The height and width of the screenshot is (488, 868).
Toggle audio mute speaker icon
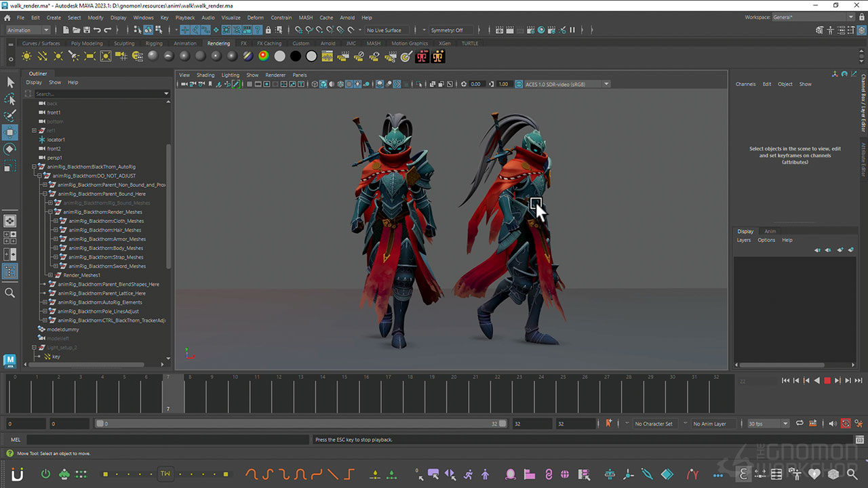pyautogui.click(x=833, y=424)
